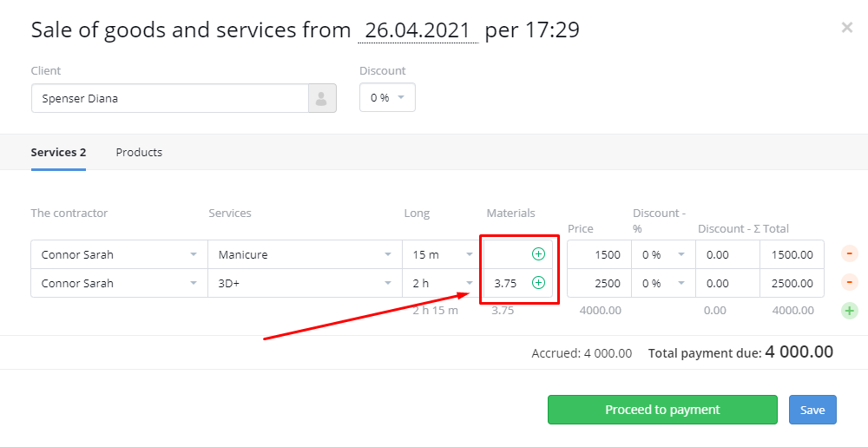Change the 15 m duration dropdown

[x=441, y=254]
